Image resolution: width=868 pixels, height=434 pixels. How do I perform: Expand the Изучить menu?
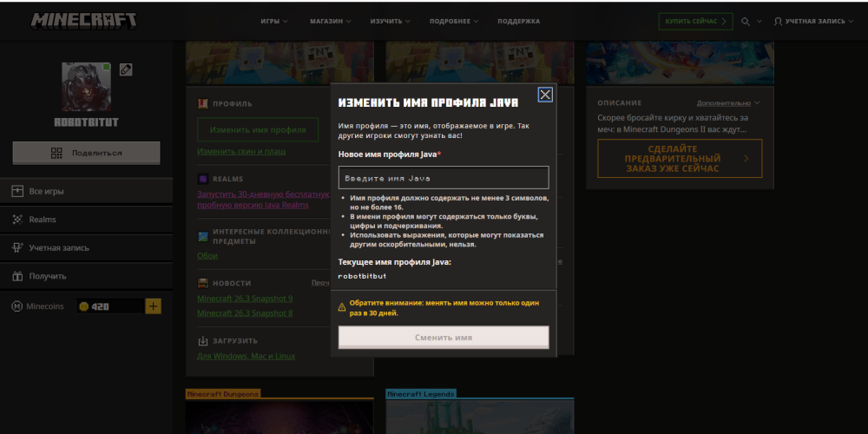pos(391,22)
